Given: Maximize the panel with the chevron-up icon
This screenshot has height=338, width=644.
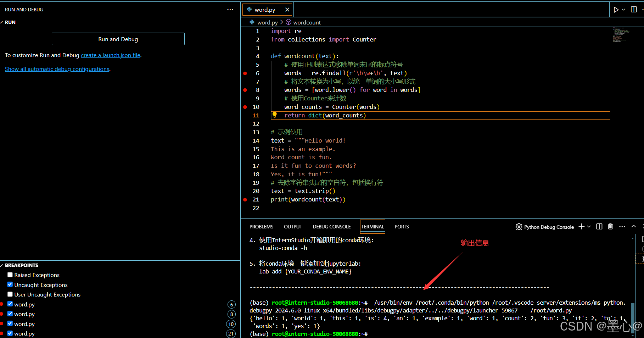Looking at the screenshot, I should click(634, 226).
